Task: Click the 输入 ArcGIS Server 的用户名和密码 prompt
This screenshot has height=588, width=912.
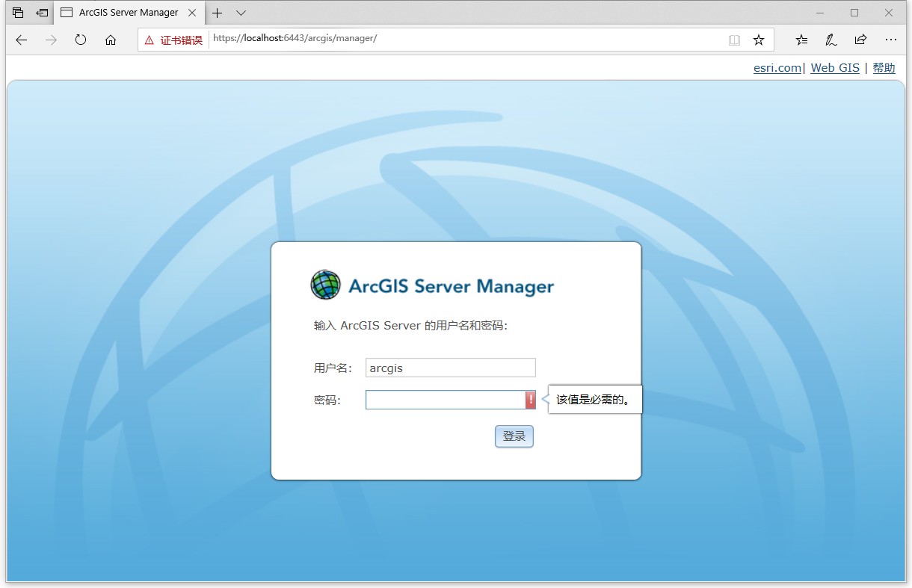Action: pyautogui.click(x=410, y=326)
